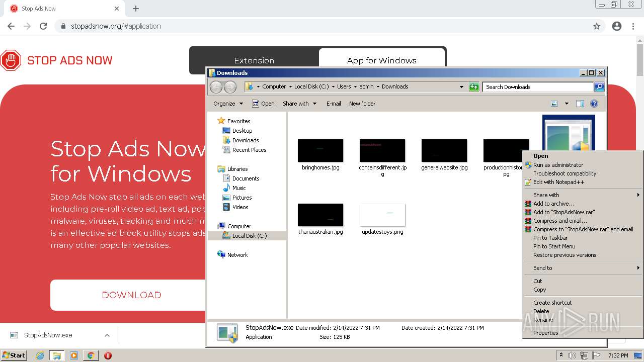Select the bringhomes.jpg thumbnail
This screenshot has height=362, width=644.
[x=320, y=151]
